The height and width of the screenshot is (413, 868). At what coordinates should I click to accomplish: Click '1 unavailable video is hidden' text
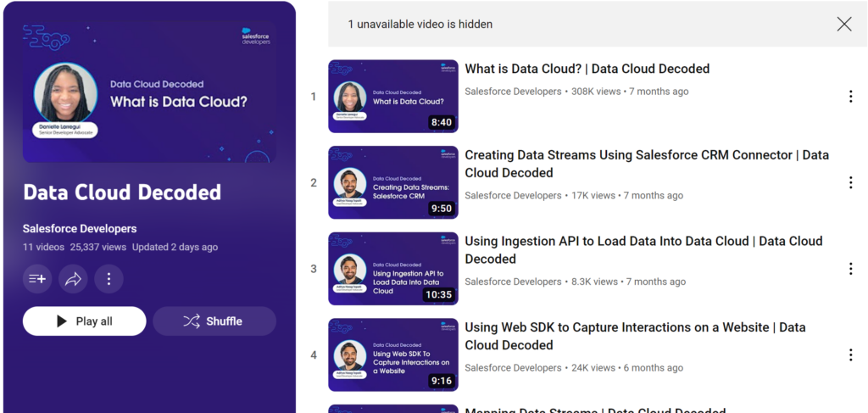(420, 25)
